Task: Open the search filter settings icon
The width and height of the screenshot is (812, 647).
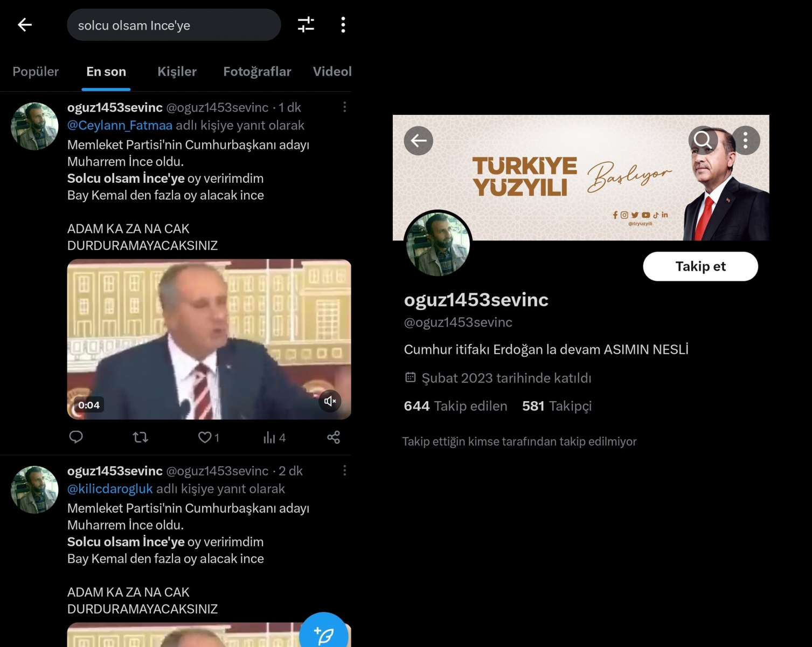Action: (x=306, y=25)
